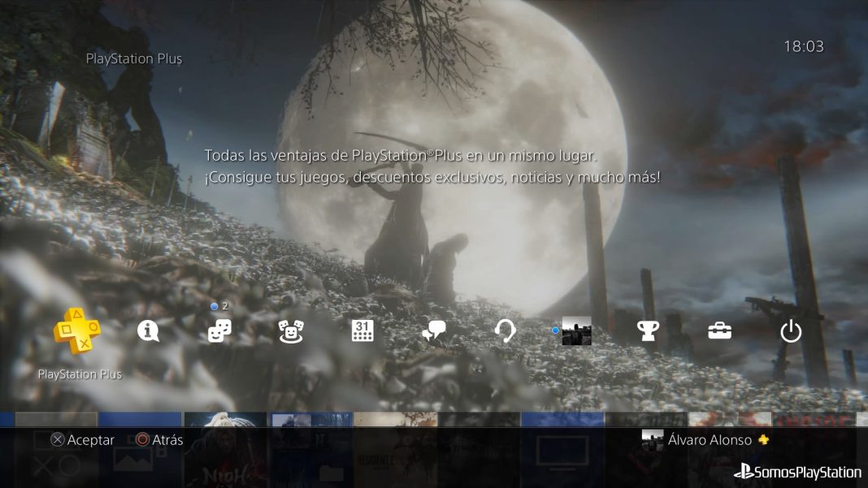868x488 pixels.
Task: Click the clock showing 18:03
Action: [x=803, y=47]
